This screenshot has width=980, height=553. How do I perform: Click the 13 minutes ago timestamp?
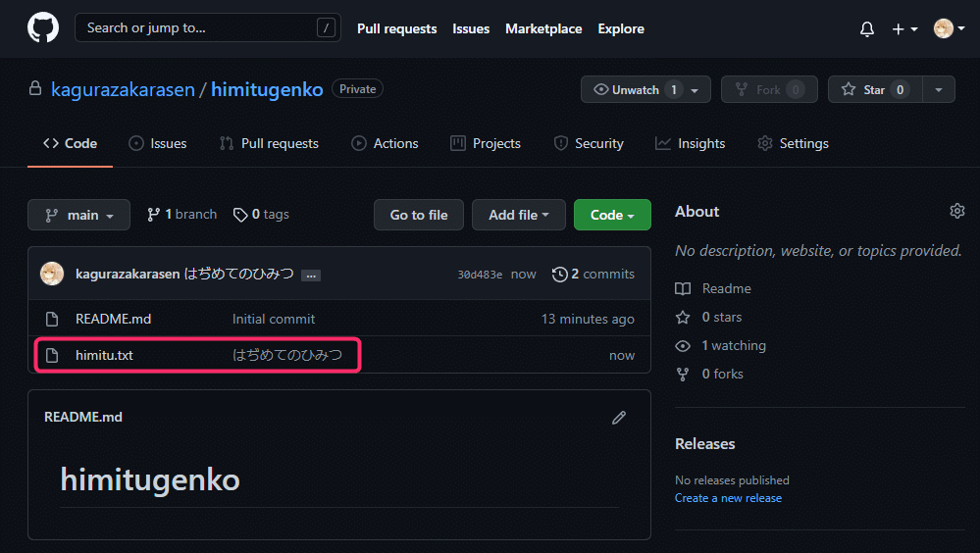coord(588,319)
